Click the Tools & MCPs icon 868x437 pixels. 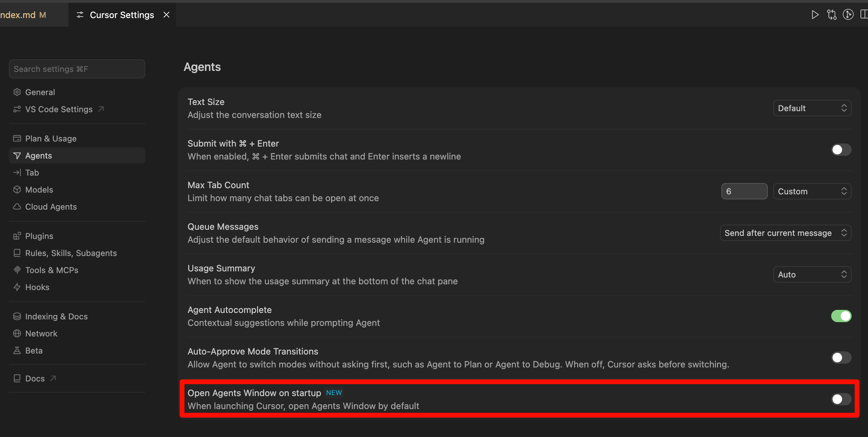17,270
